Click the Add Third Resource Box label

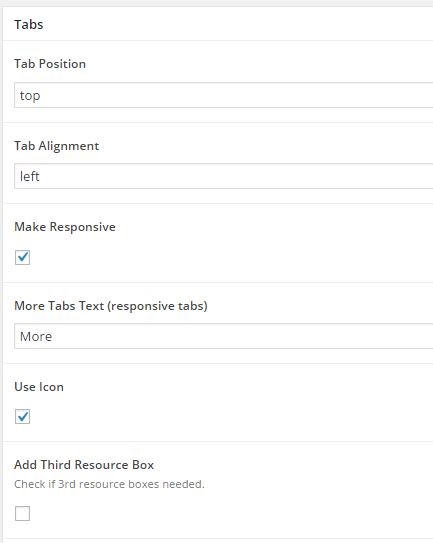(x=84, y=465)
